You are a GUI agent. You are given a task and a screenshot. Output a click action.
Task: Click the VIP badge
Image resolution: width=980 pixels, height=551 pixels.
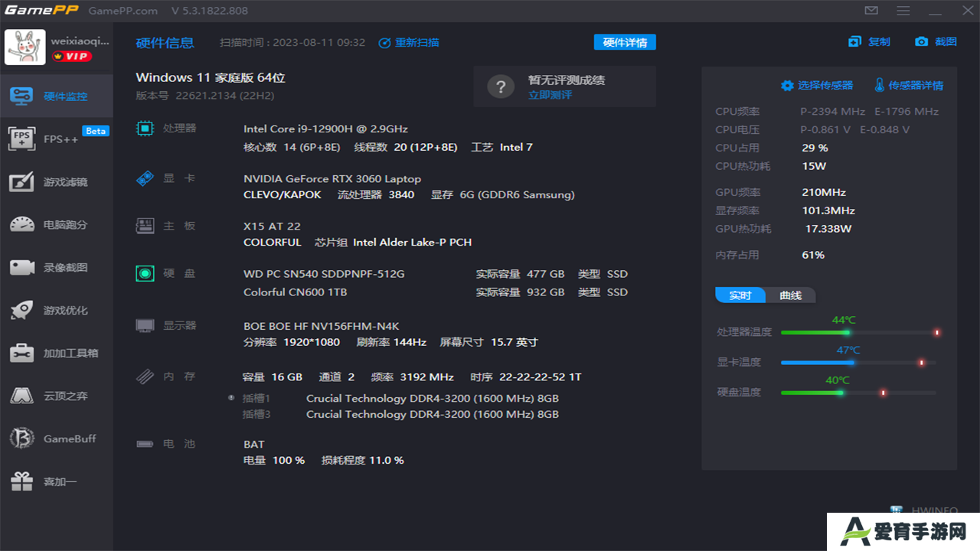click(x=71, y=57)
